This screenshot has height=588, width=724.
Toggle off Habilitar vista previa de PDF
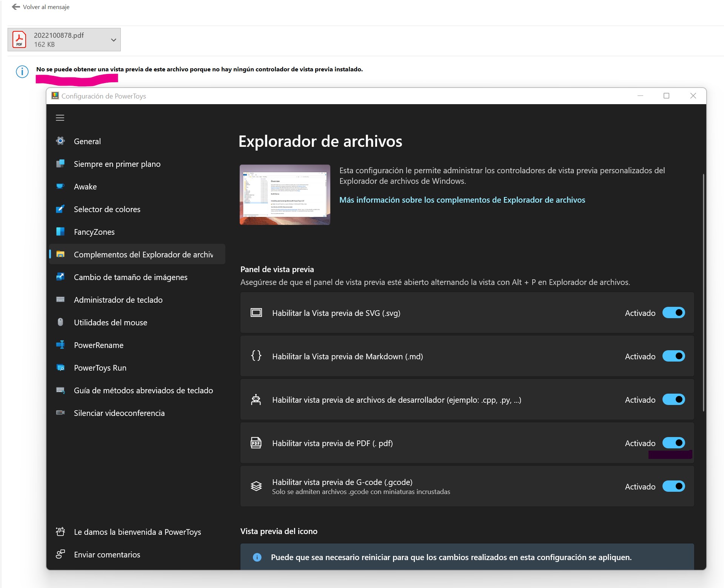(673, 442)
